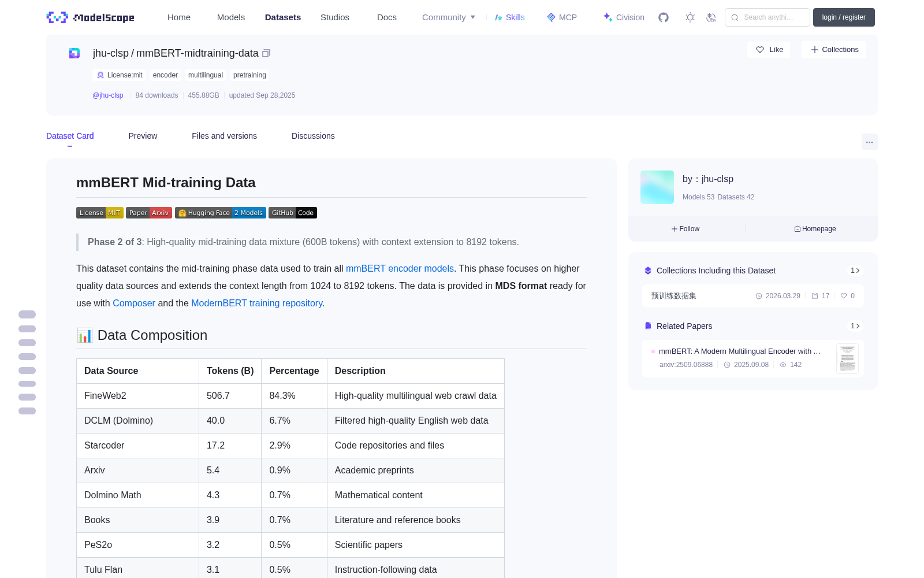Image resolution: width=924 pixels, height=578 pixels.
Task: Open the @jhu-clsp owner link
Action: [x=108, y=95]
